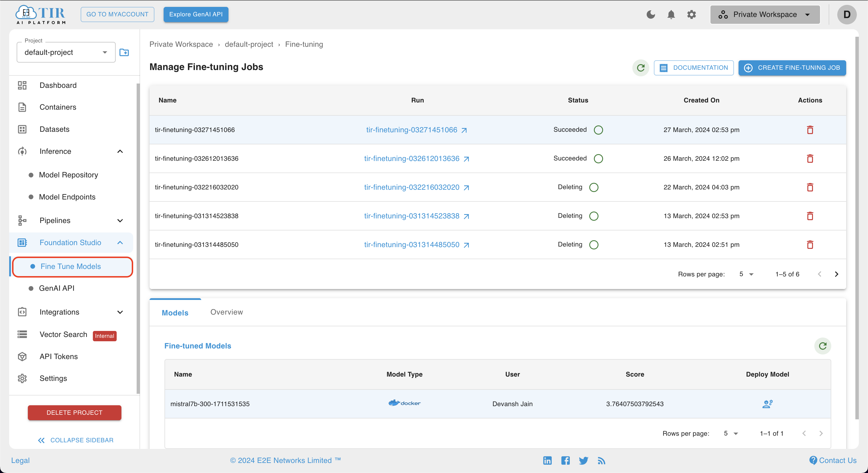868x473 pixels.
Task: Expand the Pipelines section
Action: pos(120,220)
